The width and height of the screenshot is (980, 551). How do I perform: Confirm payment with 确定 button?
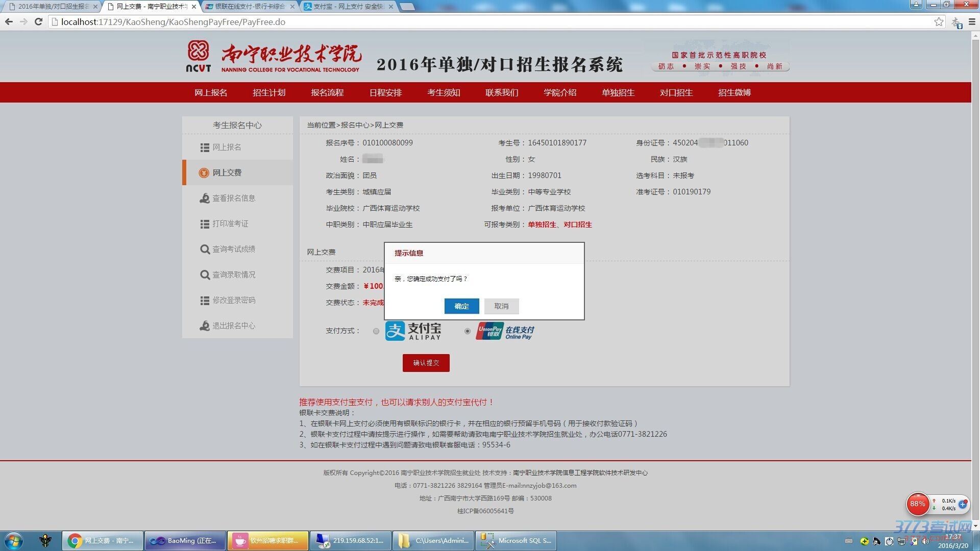(461, 306)
